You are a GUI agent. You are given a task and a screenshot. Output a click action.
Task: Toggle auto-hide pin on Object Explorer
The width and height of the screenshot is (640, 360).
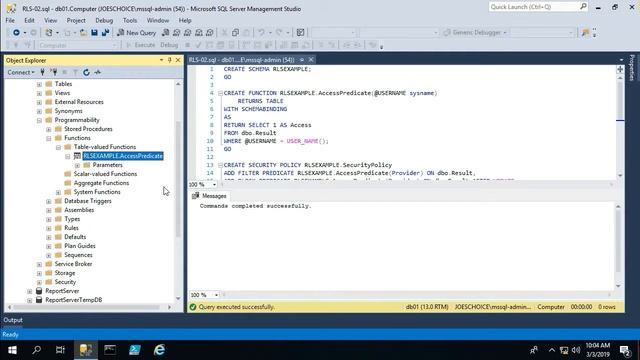pyautogui.click(x=169, y=60)
